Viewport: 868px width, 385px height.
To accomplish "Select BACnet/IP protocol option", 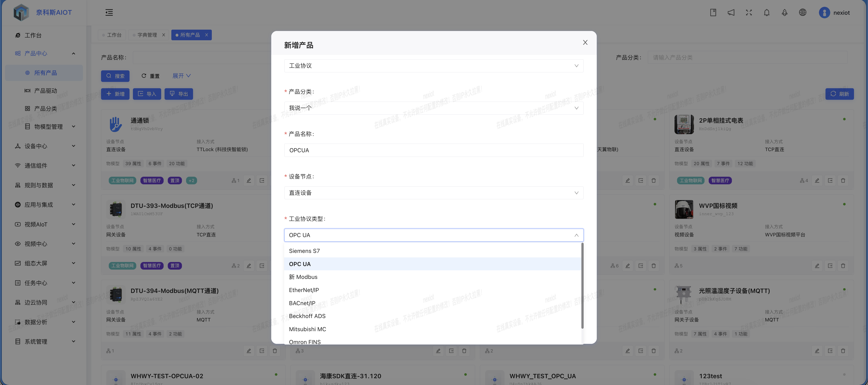I will [x=433, y=303].
